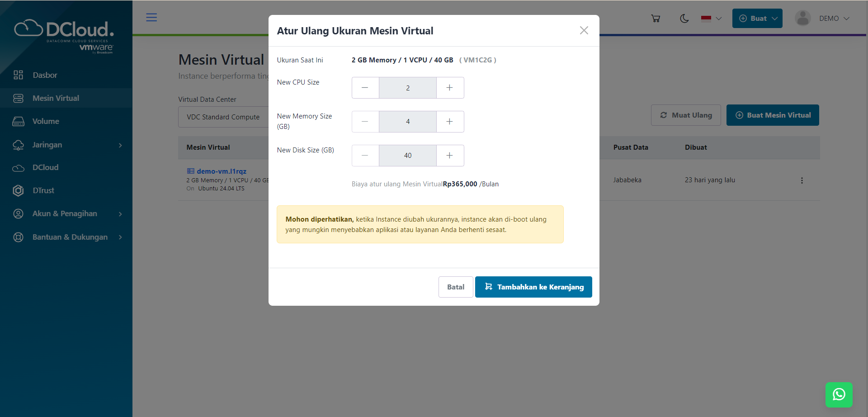The image size is (868, 417).
Task: Open Volume in sidebar
Action: 46,121
